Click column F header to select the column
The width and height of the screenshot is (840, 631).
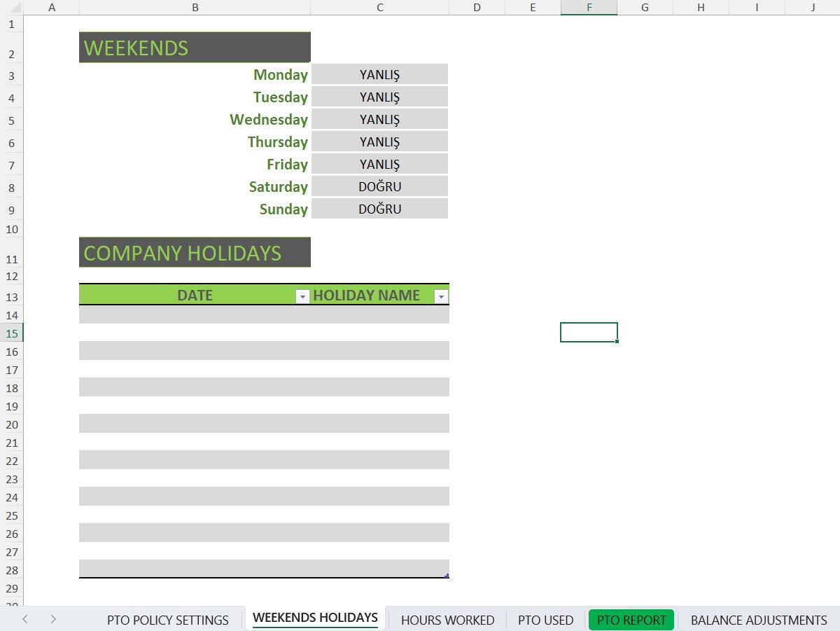[x=589, y=8]
